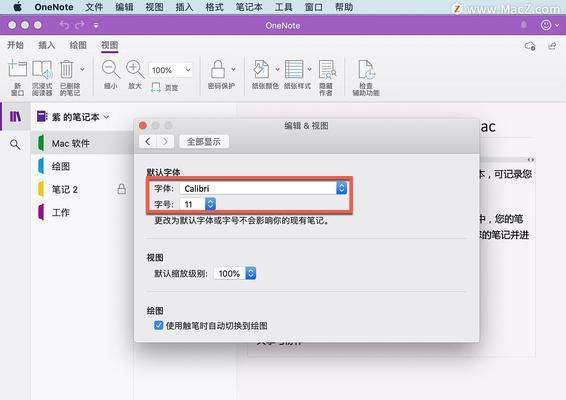Close the 编辑 & 视图 preferences dialog
Image resolution: width=566 pixels, height=400 pixels.
pos(143,126)
